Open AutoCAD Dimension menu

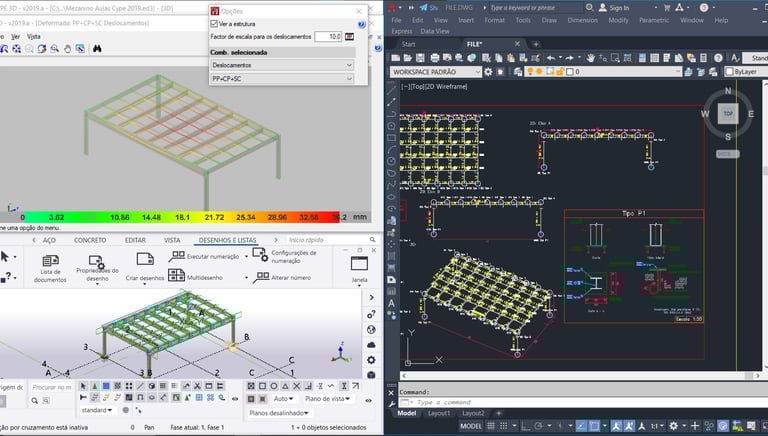582,20
